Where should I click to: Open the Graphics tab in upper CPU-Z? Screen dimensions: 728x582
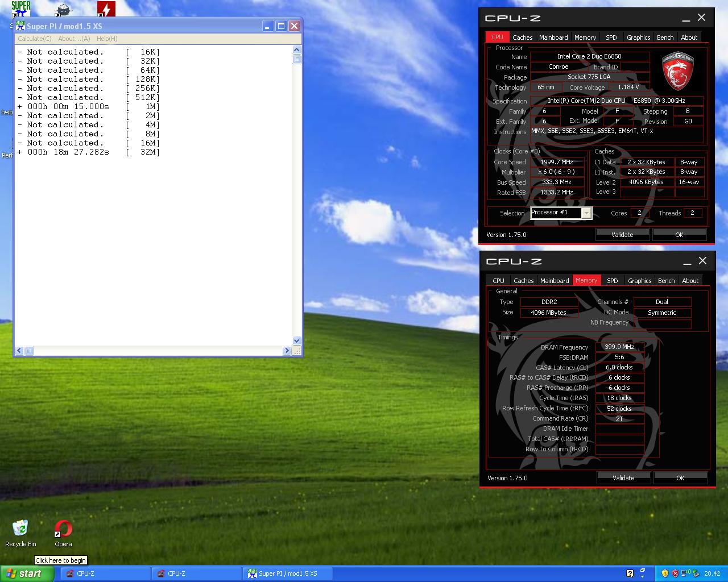[x=638, y=38]
